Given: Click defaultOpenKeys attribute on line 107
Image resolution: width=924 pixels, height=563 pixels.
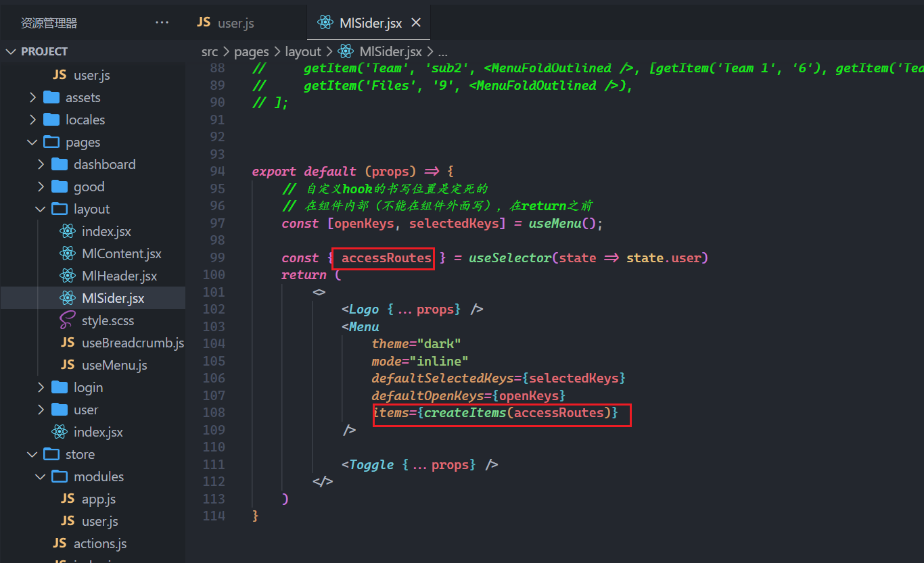Looking at the screenshot, I should (x=432, y=395).
